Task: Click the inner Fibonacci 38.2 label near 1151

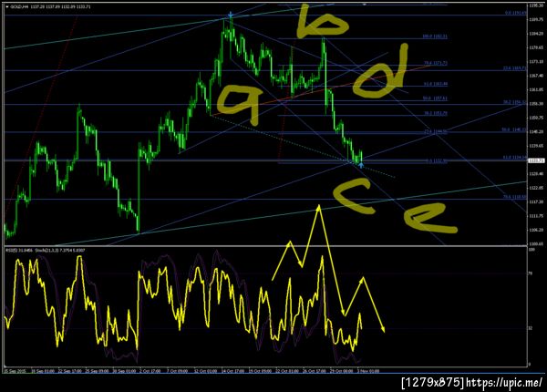Action: [x=436, y=113]
